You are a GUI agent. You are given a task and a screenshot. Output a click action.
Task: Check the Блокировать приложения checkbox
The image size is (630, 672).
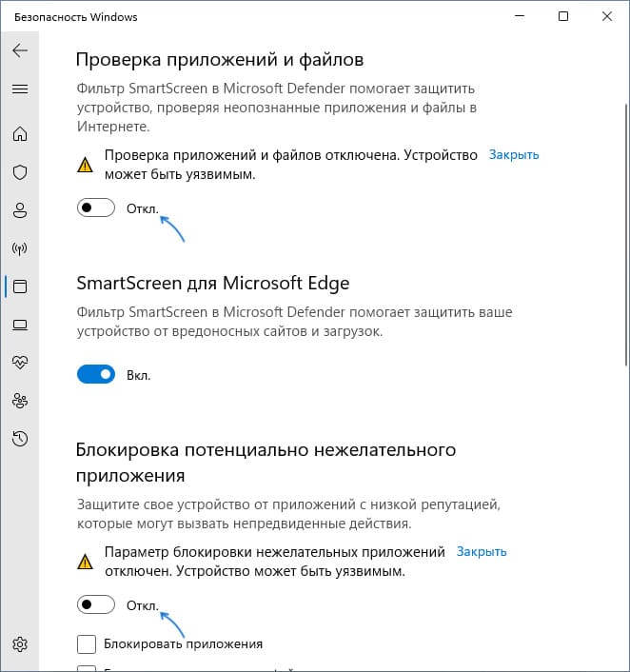coord(87,644)
